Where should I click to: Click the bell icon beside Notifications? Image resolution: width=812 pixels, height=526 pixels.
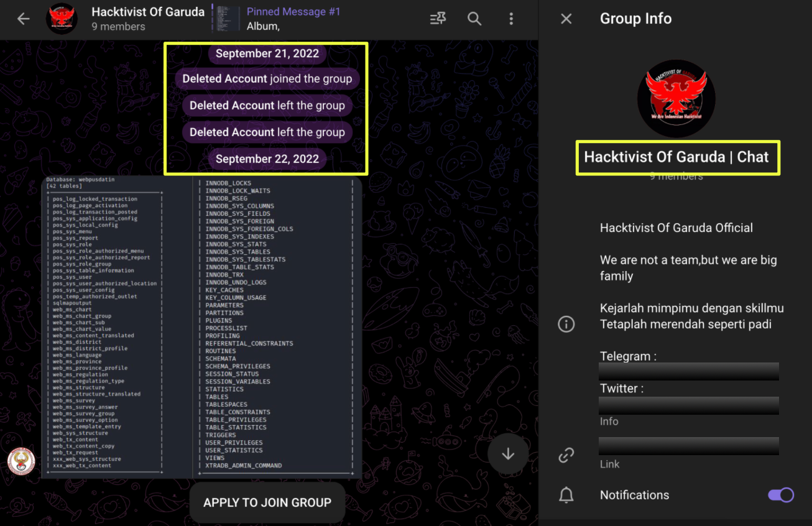click(566, 495)
